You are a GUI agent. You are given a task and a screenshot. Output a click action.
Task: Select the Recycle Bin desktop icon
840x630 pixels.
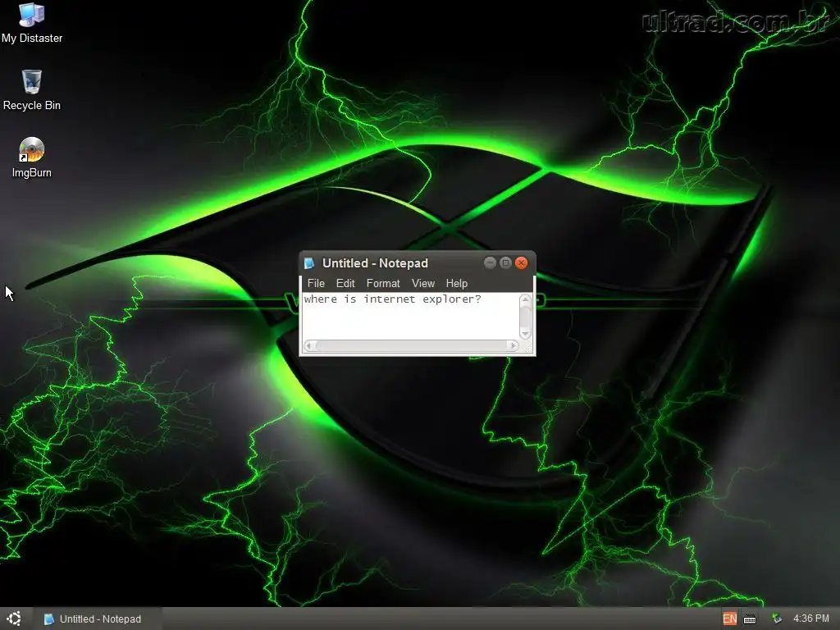[x=32, y=90]
